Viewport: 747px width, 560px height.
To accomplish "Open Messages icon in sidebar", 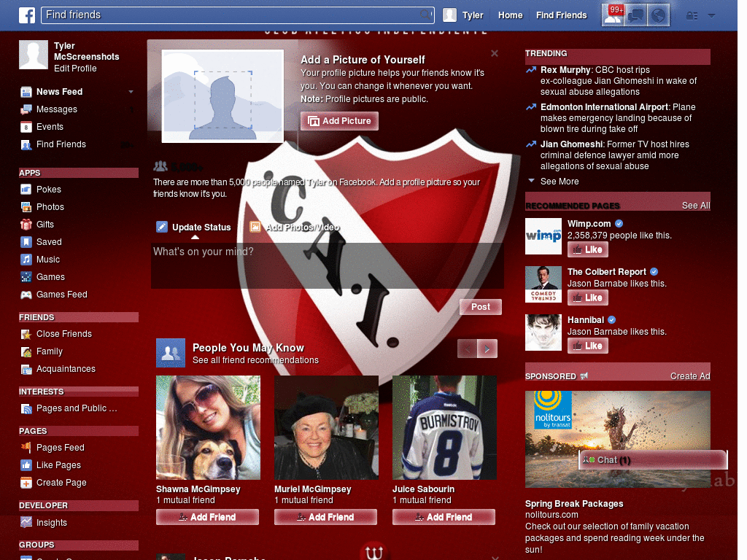I will (x=26, y=109).
